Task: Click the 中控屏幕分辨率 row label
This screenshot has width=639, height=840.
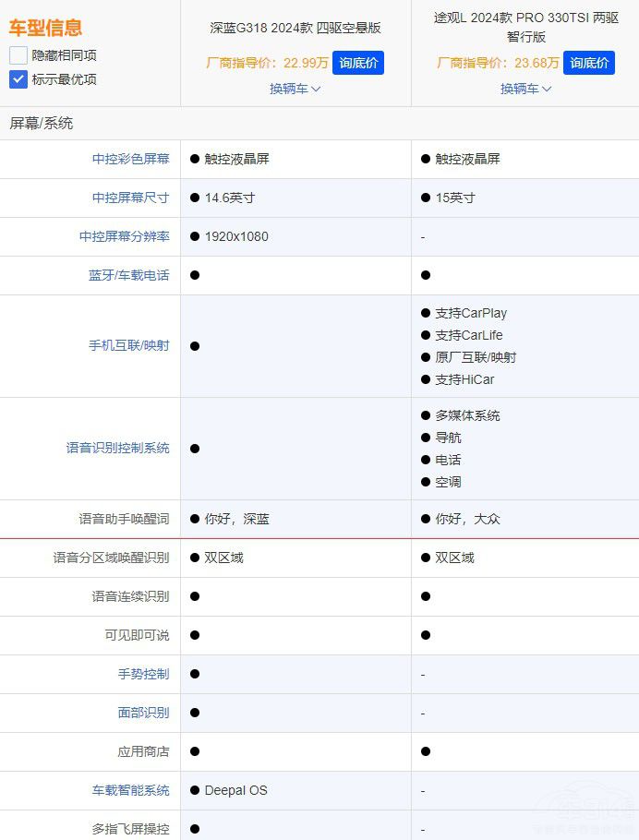Action: (124, 236)
